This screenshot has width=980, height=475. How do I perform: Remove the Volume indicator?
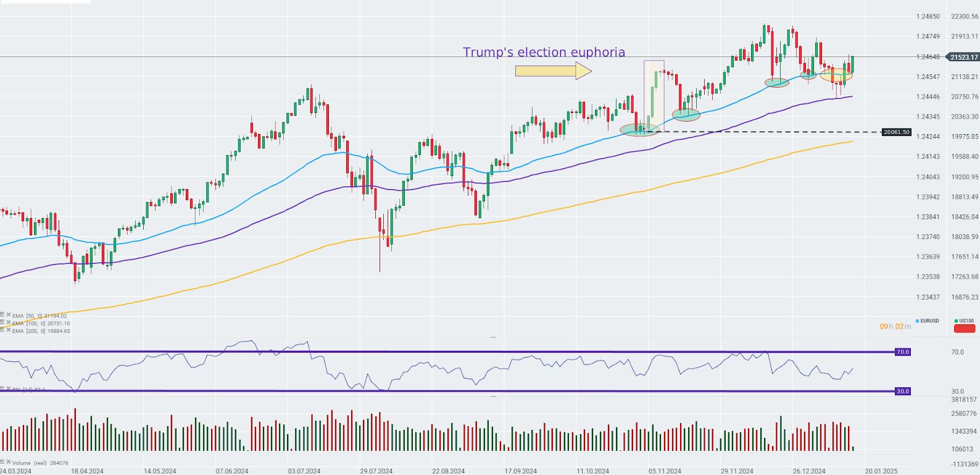click(9, 462)
